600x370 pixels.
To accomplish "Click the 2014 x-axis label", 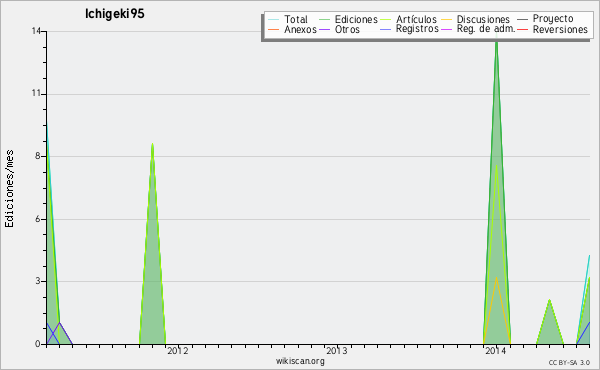I will coord(496,351).
